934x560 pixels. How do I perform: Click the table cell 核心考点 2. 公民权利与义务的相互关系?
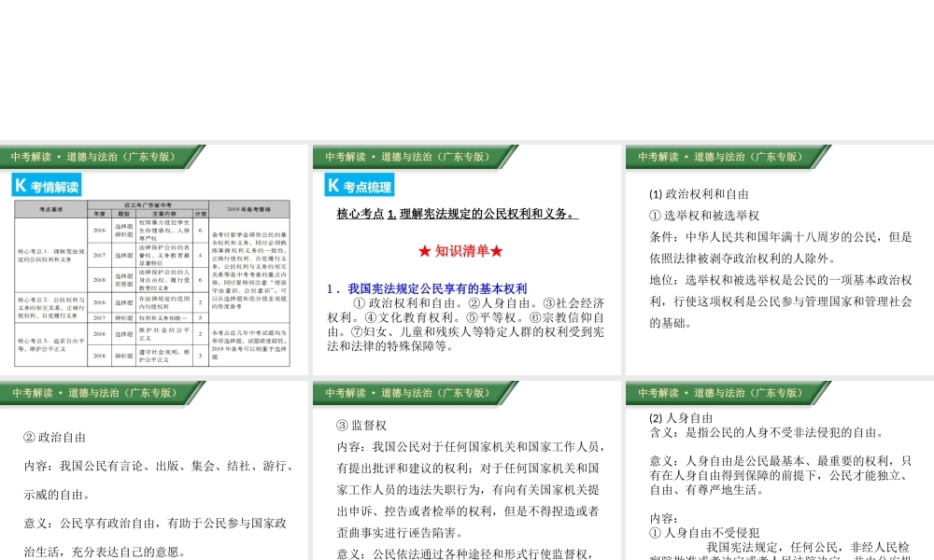click(50, 308)
